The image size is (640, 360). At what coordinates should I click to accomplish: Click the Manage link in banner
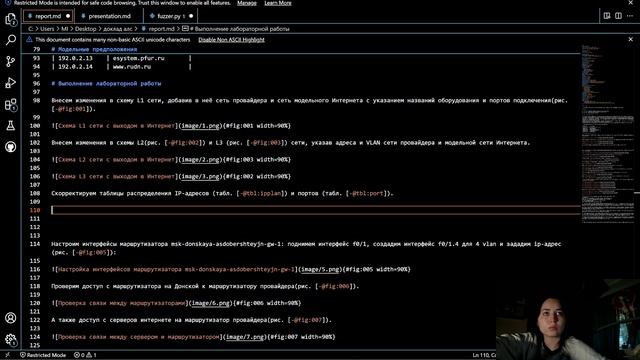(247, 3)
